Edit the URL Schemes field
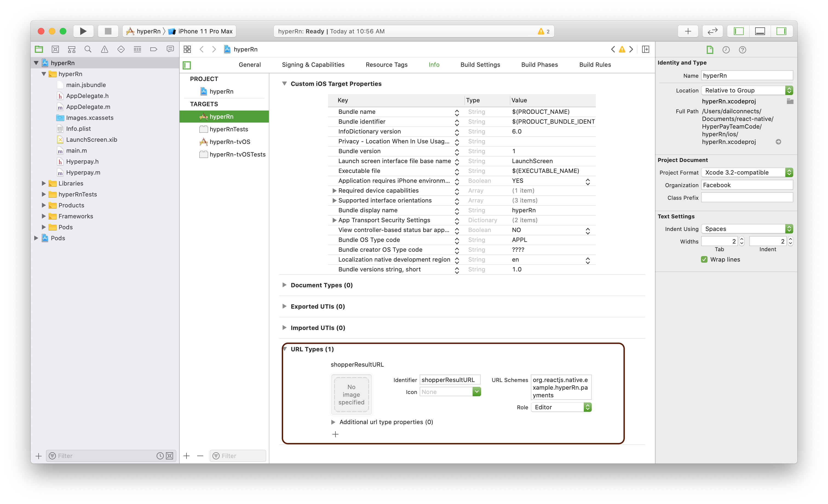The height and width of the screenshot is (504, 828). point(561,387)
